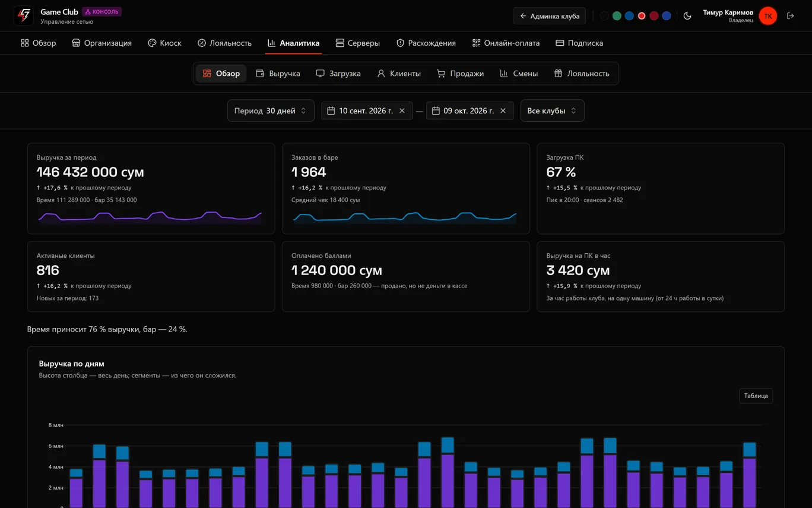812x508 pixels.
Task: Click the 3 420 сум value
Action: [578, 270]
